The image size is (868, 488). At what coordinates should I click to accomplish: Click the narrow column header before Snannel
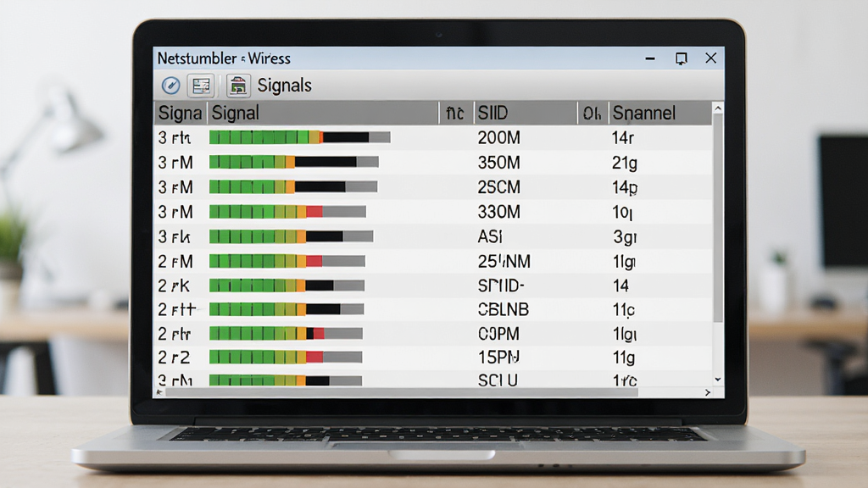(x=593, y=113)
